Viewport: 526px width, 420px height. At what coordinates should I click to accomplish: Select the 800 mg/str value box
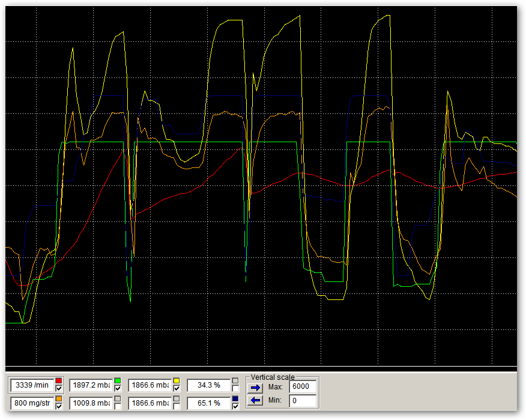[x=32, y=403]
